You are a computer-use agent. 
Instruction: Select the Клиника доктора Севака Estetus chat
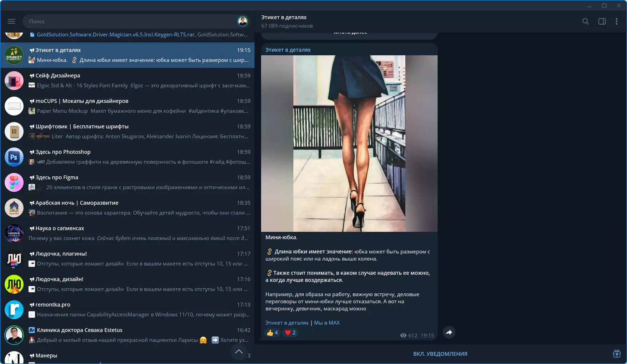[127, 335]
